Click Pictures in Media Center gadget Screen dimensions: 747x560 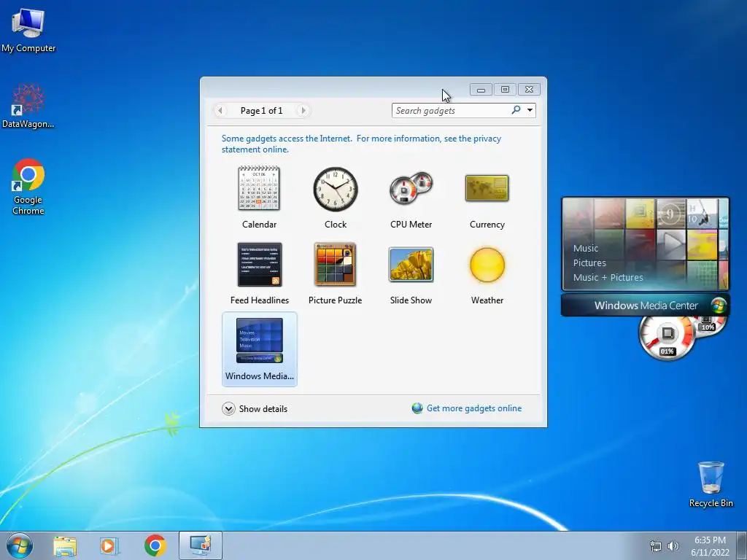589,262
